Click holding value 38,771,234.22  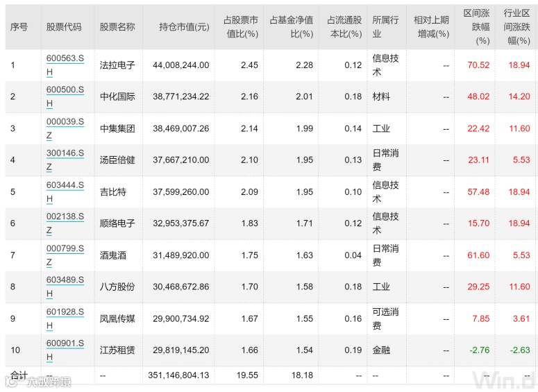pyautogui.click(x=180, y=96)
